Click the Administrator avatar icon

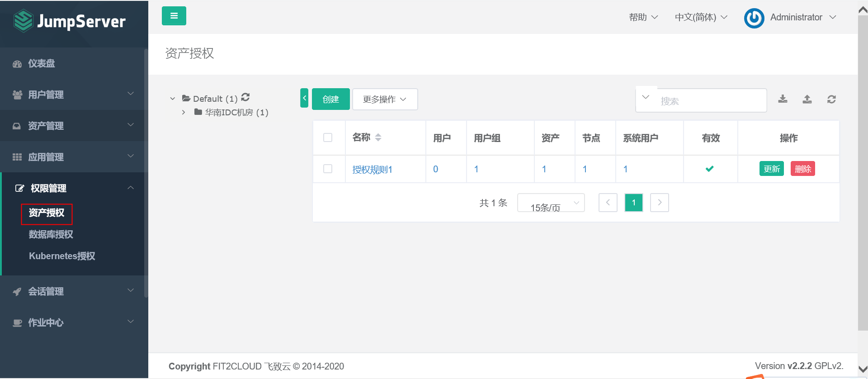[754, 18]
